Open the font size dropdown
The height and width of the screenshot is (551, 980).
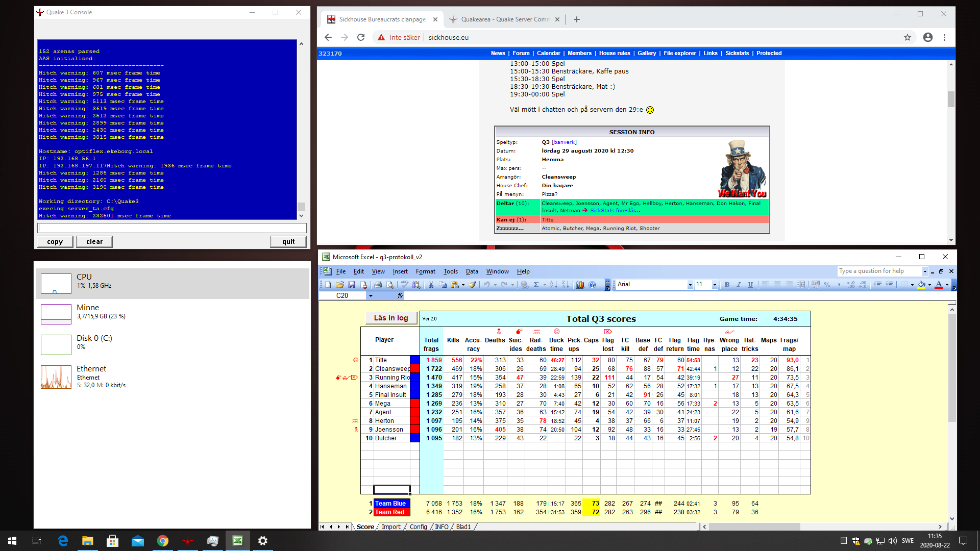(x=715, y=285)
